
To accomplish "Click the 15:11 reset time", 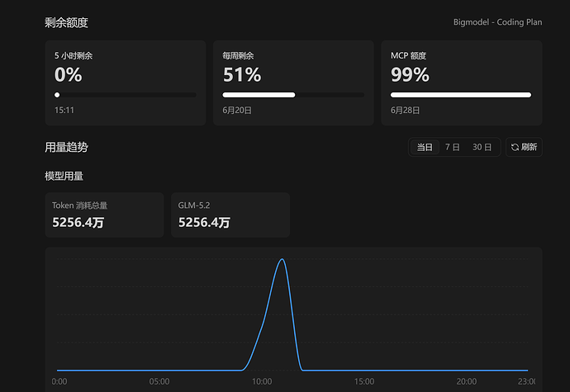I will tap(64, 110).
